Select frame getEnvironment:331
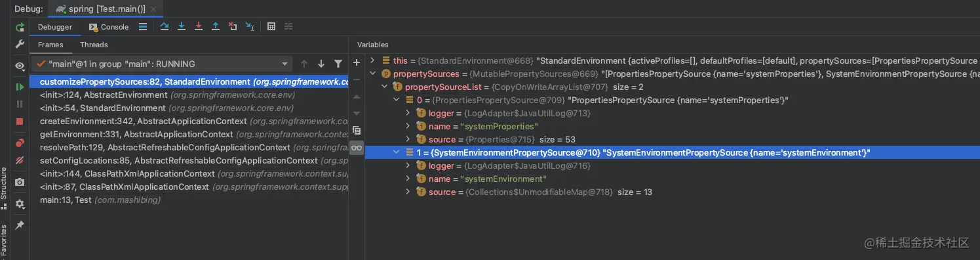Viewport: 980px width, 260px height. click(189, 135)
